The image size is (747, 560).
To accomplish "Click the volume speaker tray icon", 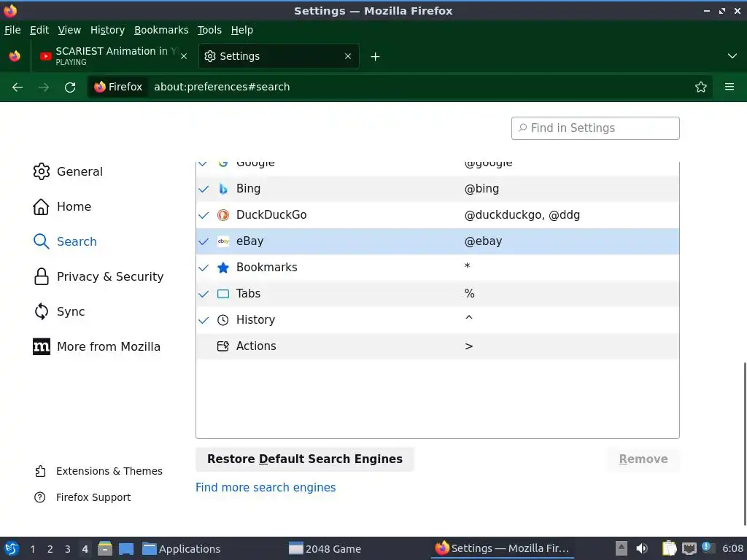I will (642, 548).
